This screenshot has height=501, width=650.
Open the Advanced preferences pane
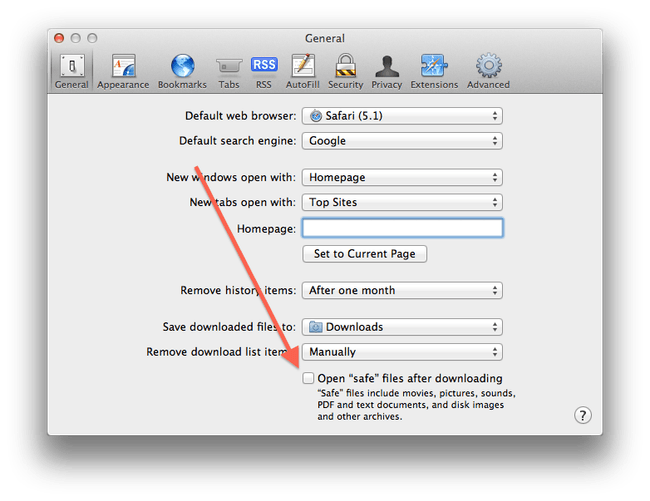coord(488,71)
